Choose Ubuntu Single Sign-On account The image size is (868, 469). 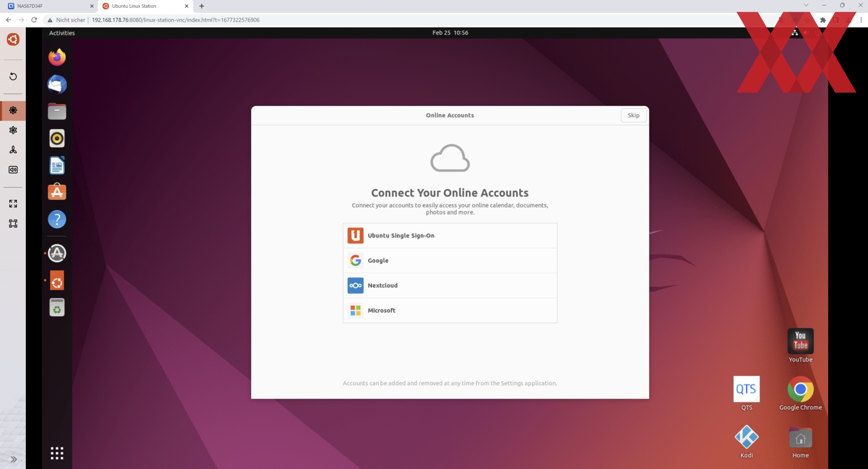pyautogui.click(x=450, y=235)
